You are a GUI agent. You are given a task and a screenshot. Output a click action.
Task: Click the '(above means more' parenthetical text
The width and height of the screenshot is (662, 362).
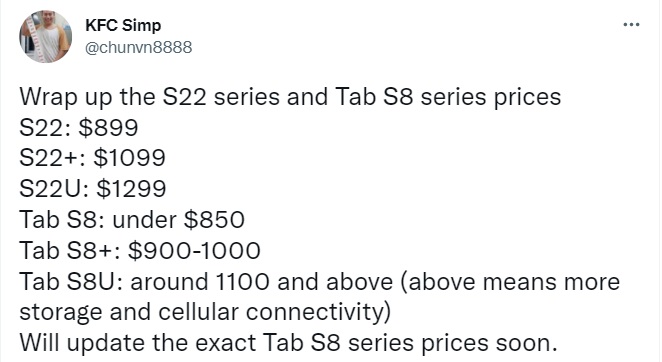click(x=509, y=282)
